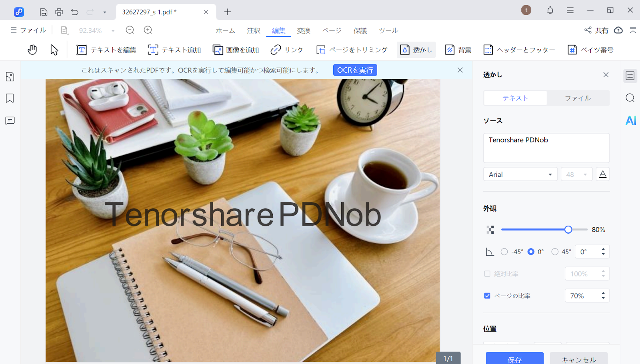Switch to the ページ tab
The height and width of the screenshot is (364, 640).
pyautogui.click(x=332, y=30)
